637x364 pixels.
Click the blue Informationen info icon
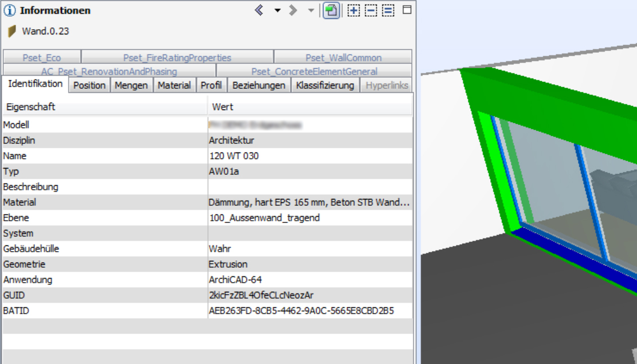coord(10,10)
